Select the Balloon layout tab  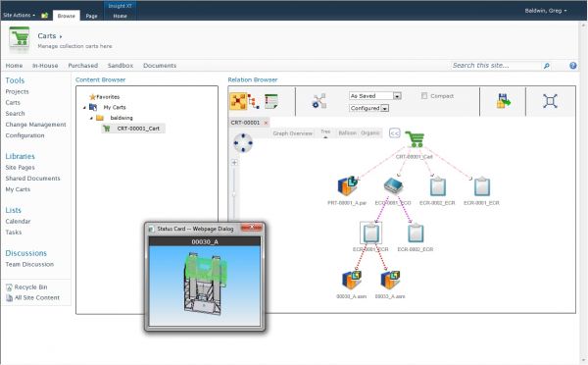click(x=347, y=132)
